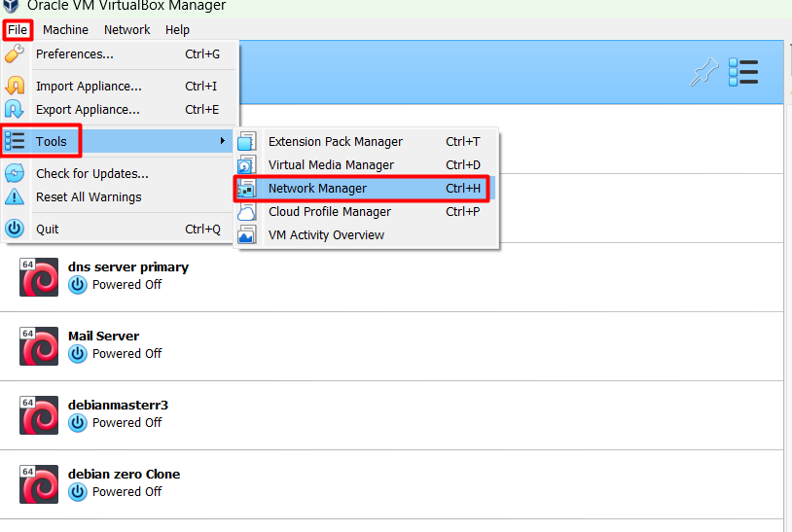Open the Tools list menu icon in header
The height and width of the screenshot is (532, 792).
pos(743,72)
